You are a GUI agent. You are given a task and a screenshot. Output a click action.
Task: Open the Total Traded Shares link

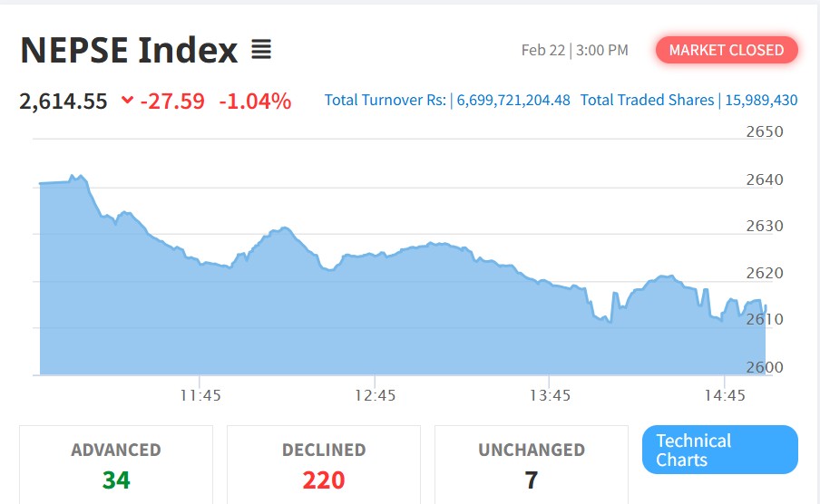[x=688, y=100]
